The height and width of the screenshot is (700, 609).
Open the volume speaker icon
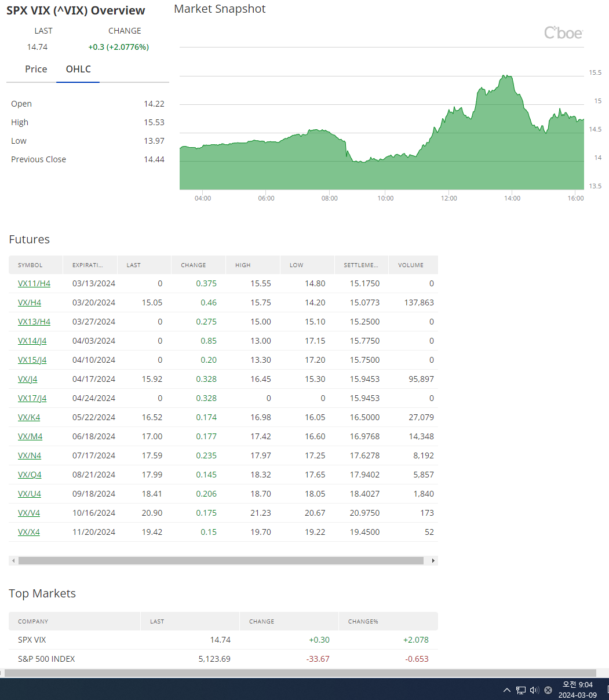coord(534,690)
